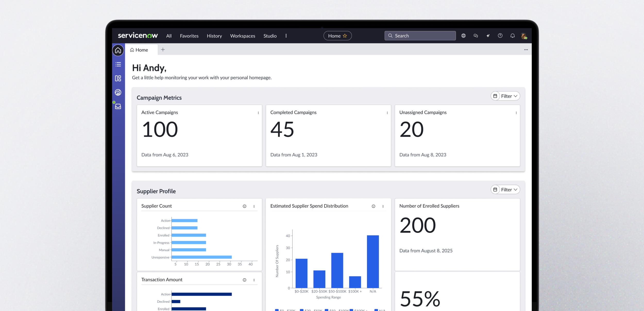Click the $100K + bar in spend chart
The height and width of the screenshot is (311, 644).
[355, 282]
